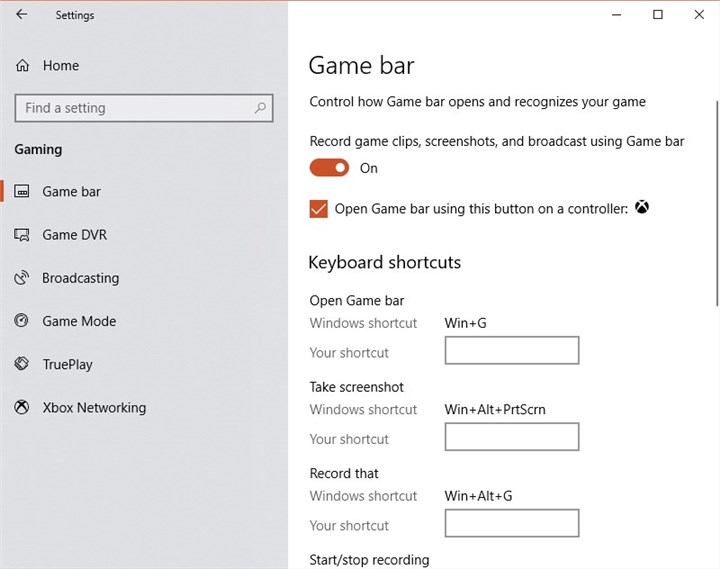The image size is (720, 569).
Task: Click Your shortcut field for Record that
Action: (512, 523)
